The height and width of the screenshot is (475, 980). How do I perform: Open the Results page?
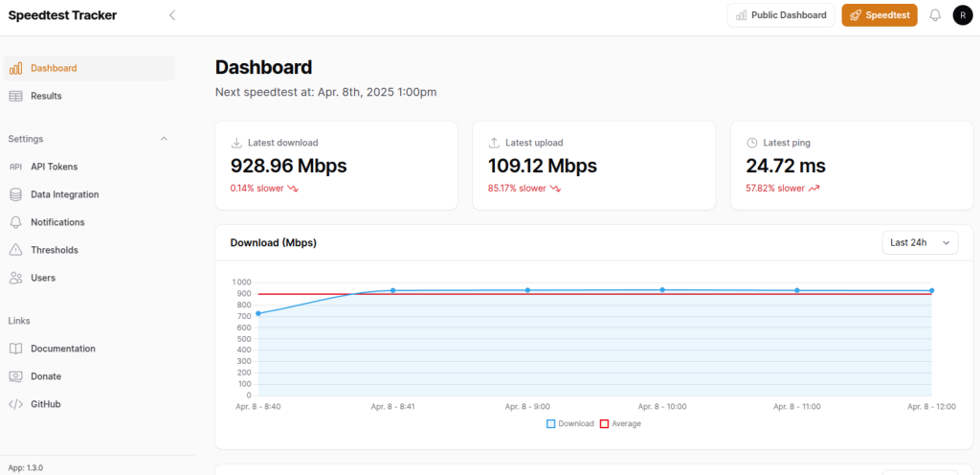89,97
